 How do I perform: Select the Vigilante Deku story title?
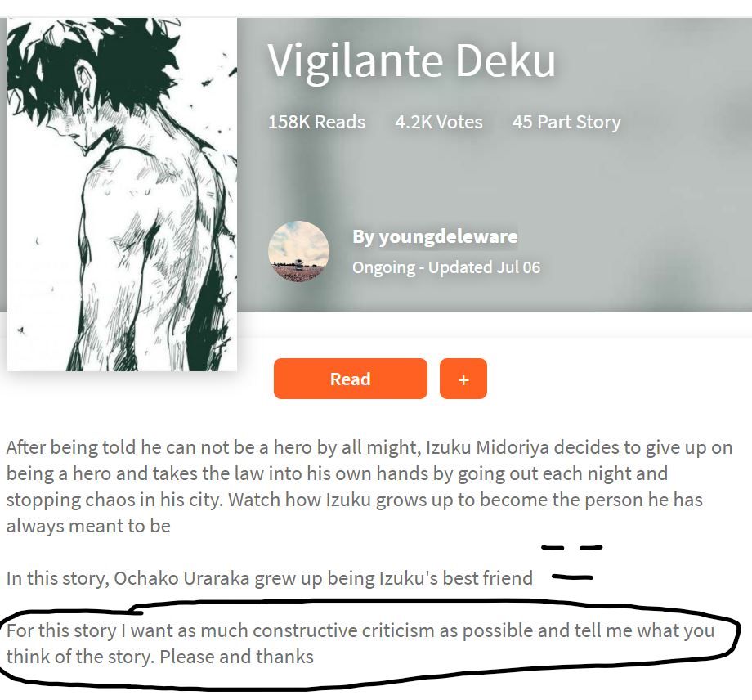411,61
